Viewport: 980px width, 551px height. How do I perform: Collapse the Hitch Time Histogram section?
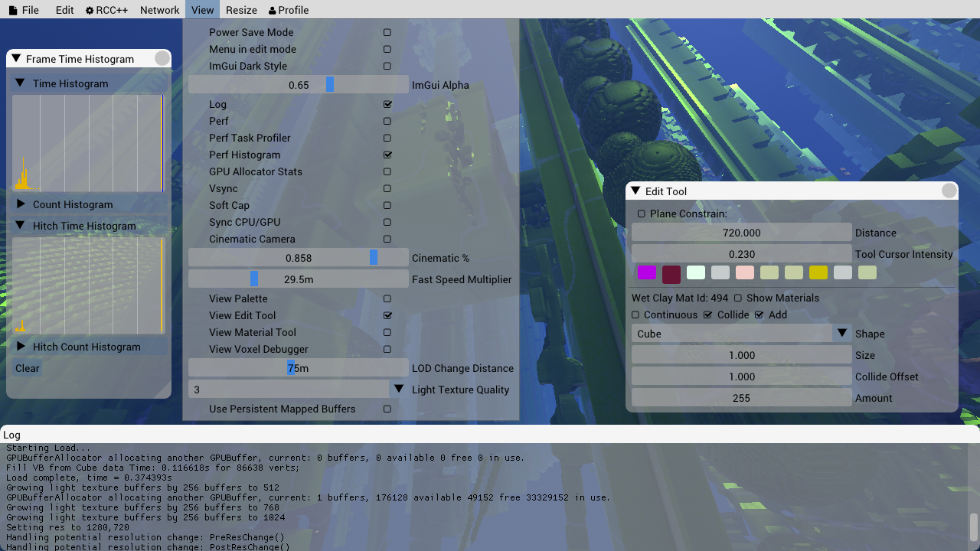21,226
